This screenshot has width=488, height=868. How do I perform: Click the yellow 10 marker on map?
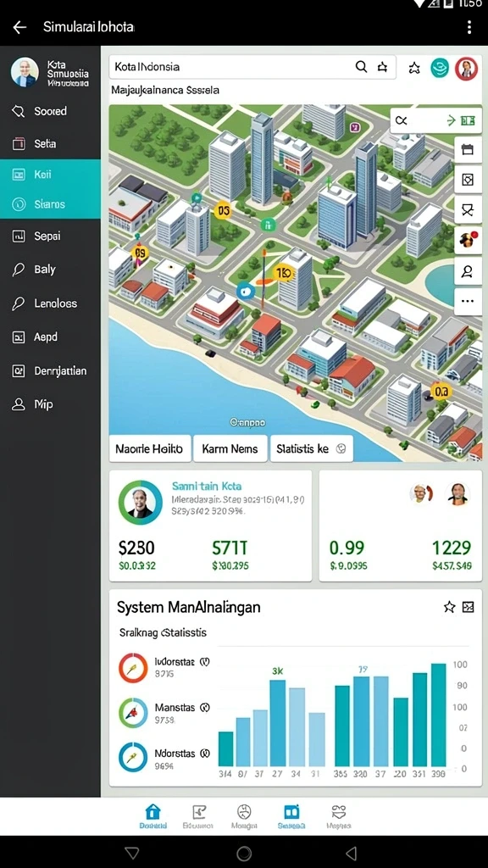click(283, 273)
